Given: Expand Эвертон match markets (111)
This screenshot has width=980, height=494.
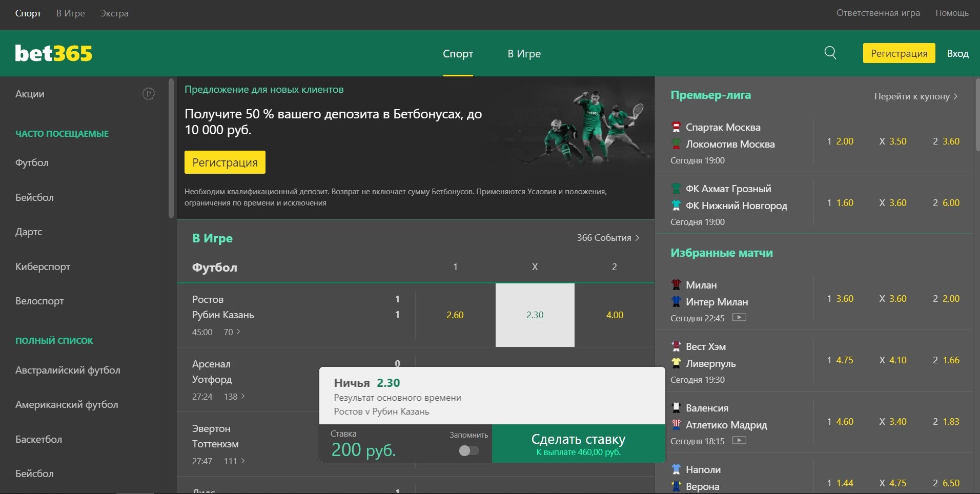Looking at the screenshot, I should point(234,461).
